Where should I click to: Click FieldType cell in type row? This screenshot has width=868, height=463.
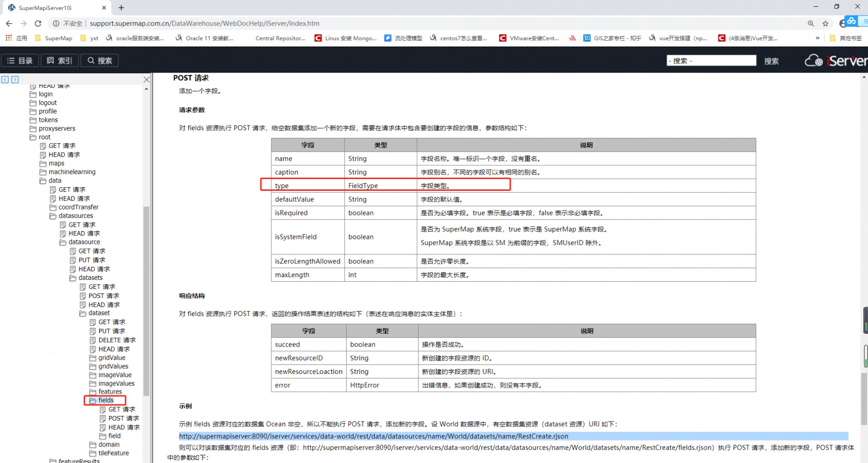pos(381,186)
